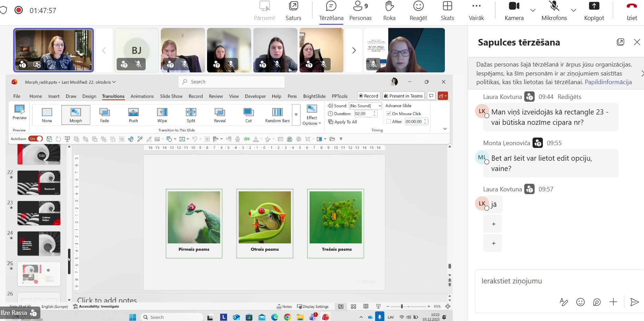Send the chat message
This screenshot has height=321, width=644.
click(634, 302)
